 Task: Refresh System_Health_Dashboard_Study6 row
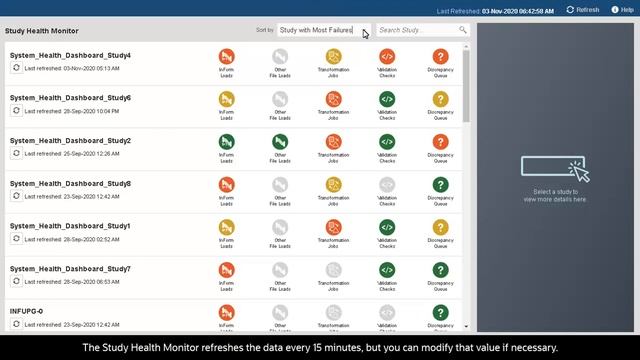coord(16,111)
